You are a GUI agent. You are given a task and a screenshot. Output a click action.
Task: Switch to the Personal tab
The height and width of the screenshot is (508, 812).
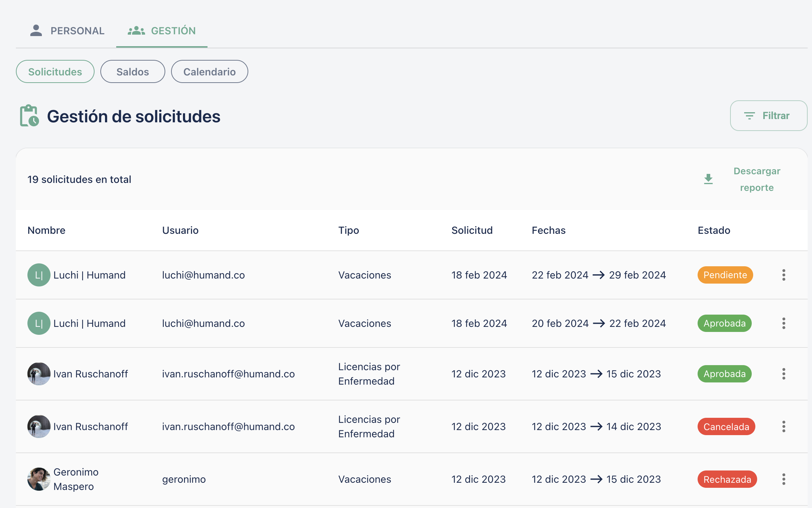[x=67, y=31]
